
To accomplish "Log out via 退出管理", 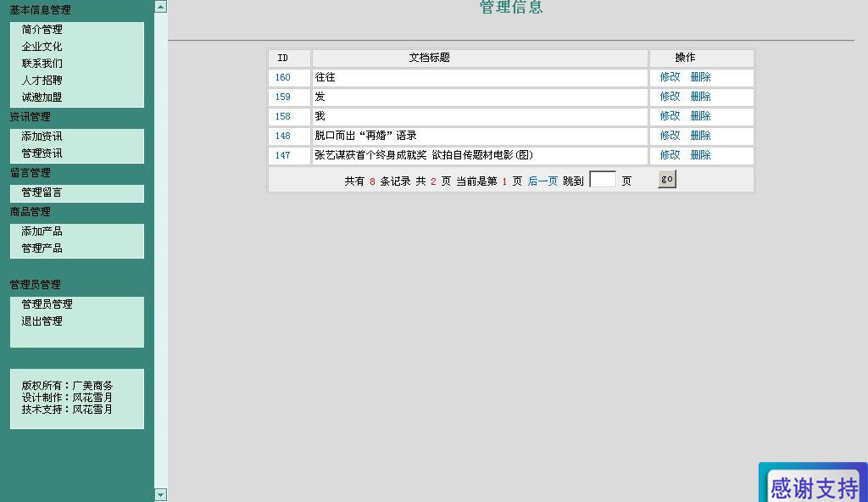I will click(x=42, y=321).
